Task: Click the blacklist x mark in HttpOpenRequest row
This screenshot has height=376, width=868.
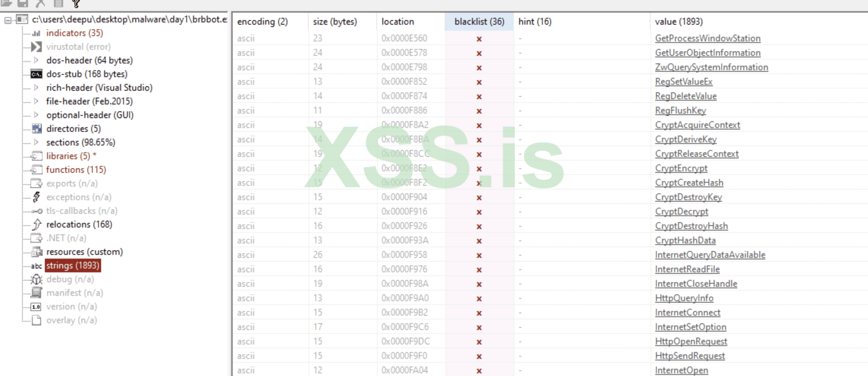Action: 479,342
